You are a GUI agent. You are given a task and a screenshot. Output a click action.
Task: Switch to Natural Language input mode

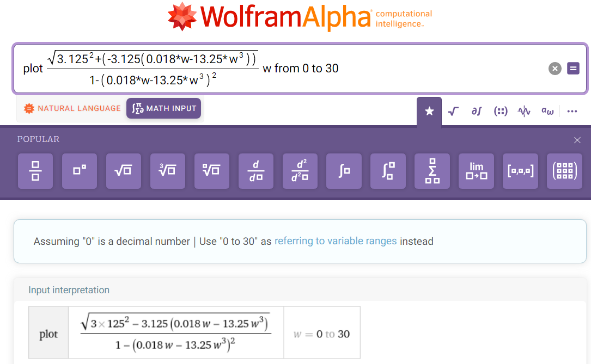point(72,108)
